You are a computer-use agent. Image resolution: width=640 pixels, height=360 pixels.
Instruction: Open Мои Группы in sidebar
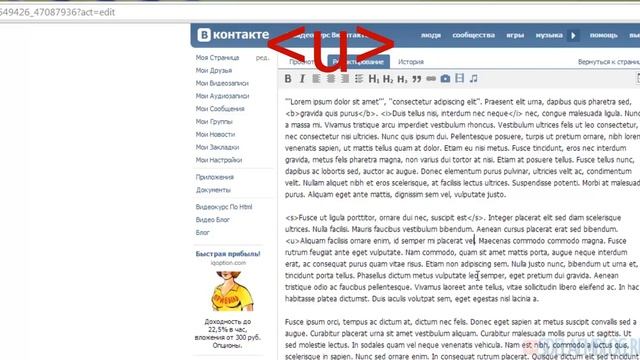coord(214,122)
